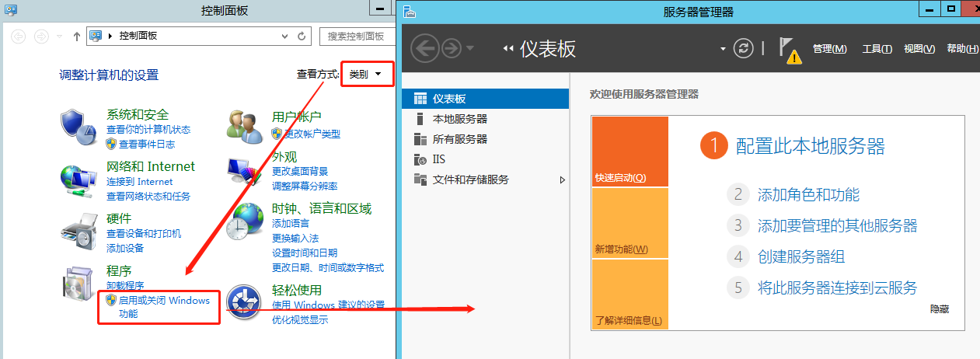This screenshot has height=359, width=980.
Task: Open the recent locations dropdown arrow in Control Panel
Action: coord(59,37)
